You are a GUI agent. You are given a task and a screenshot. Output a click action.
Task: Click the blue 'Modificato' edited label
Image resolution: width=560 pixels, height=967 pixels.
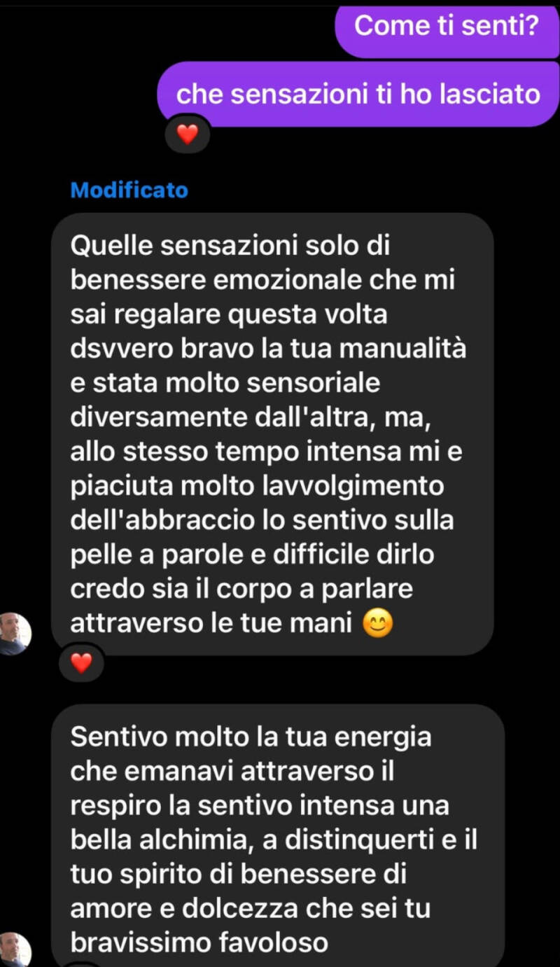pyautogui.click(x=129, y=190)
